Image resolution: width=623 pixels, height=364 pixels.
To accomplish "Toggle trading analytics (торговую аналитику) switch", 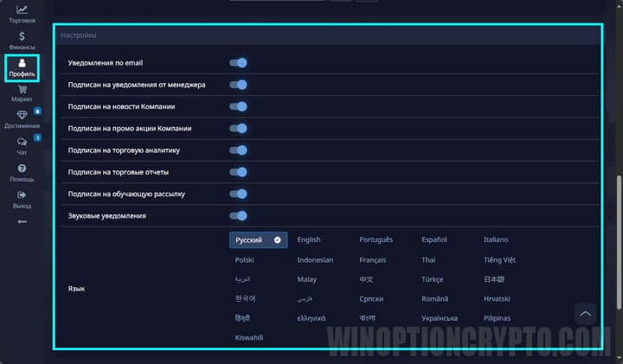I will tap(239, 150).
